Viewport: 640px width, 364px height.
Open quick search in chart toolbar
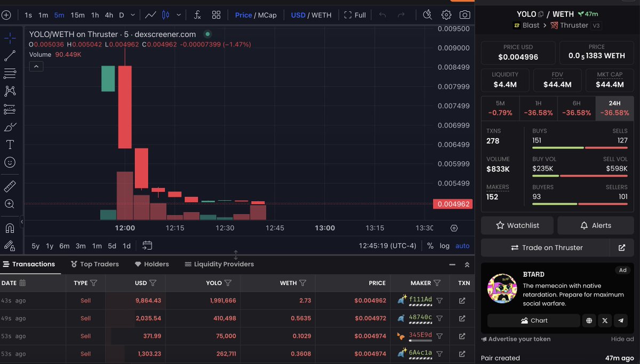tap(427, 15)
